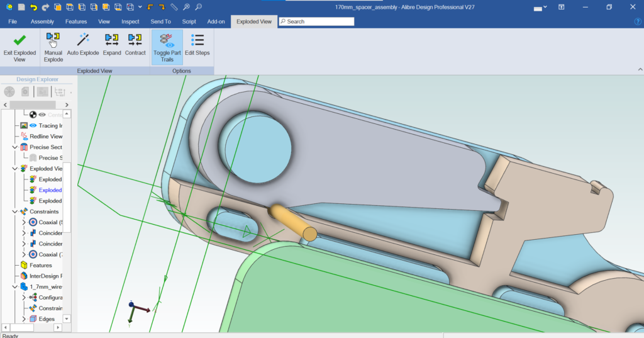Toggle the greyed eye icon beside Center item
The image size is (644, 338).
pyautogui.click(x=42, y=115)
